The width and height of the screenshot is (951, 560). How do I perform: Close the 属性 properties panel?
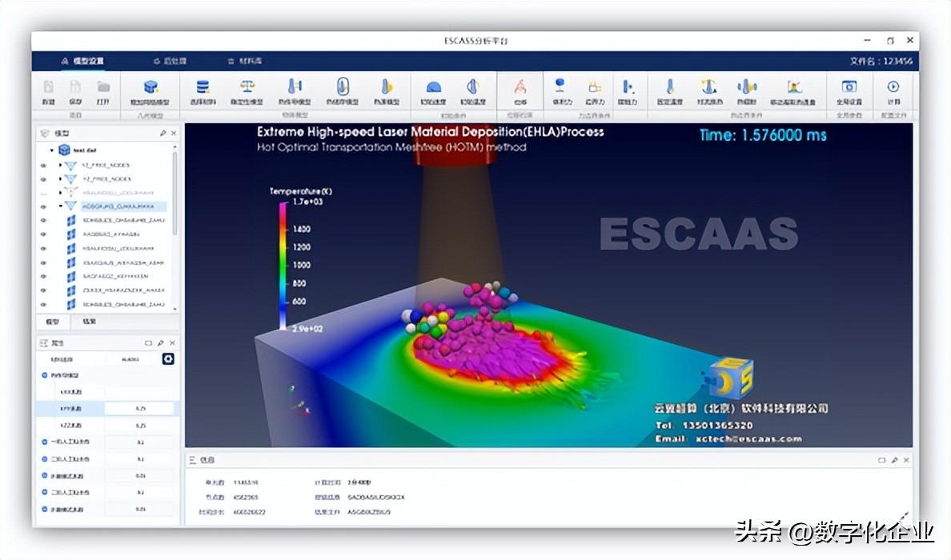[x=172, y=343]
